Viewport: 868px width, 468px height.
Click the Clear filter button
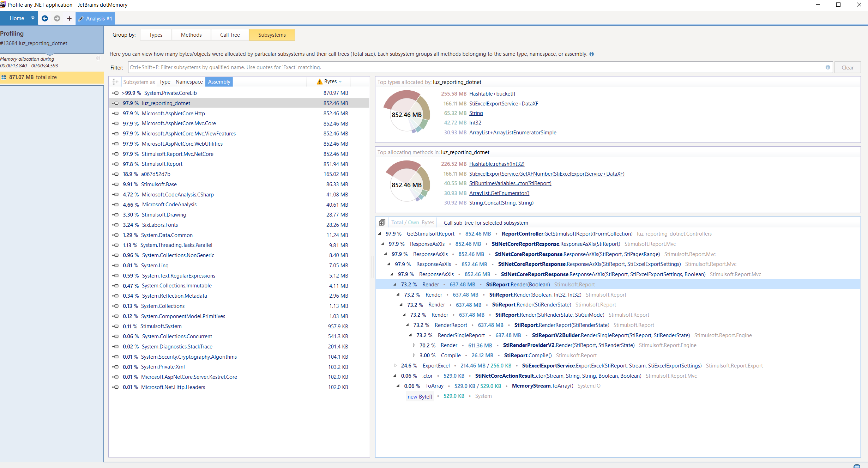click(848, 67)
